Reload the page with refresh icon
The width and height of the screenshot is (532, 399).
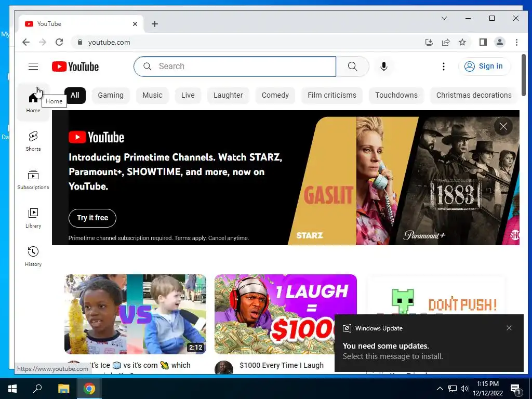tap(59, 42)
